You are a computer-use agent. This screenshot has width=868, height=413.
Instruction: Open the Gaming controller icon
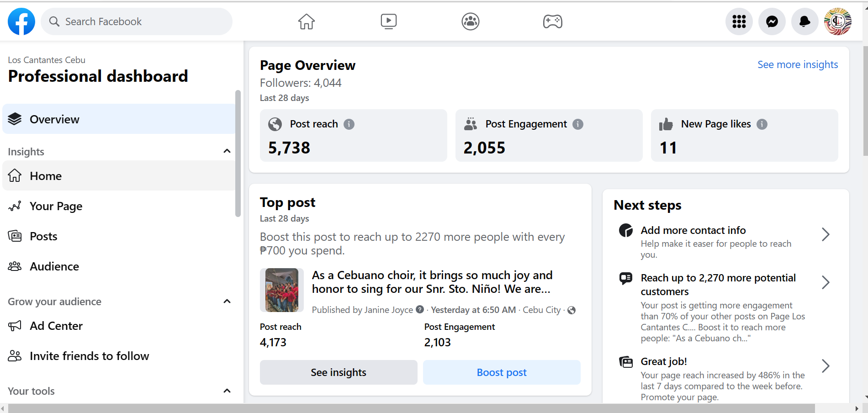pyautogui.click(x=553, y=21)
